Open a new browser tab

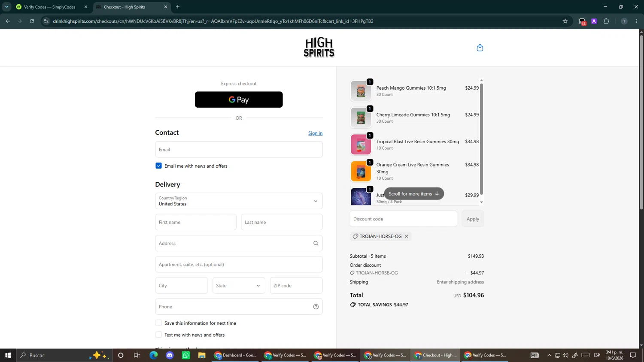click(178, 7)
